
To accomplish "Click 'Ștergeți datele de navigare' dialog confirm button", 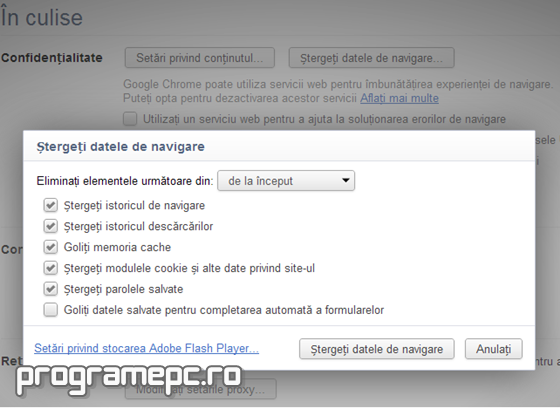I will click(x=377, y=349).
